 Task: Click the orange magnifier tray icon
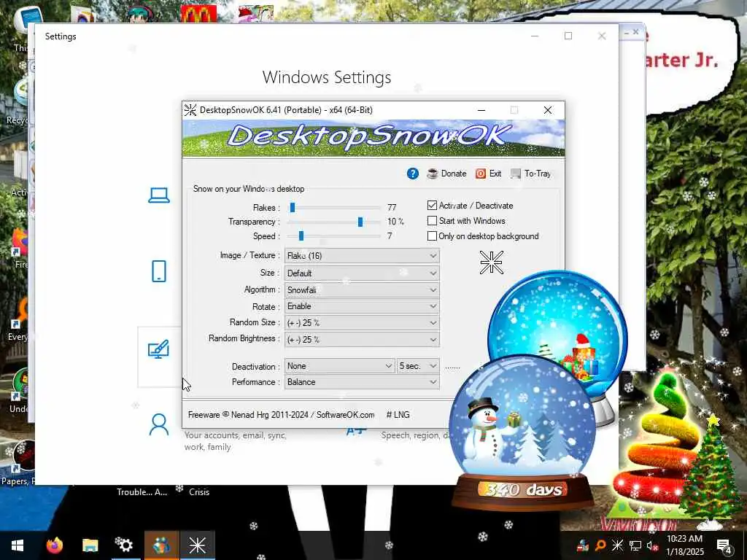click(x=600, y=545)
